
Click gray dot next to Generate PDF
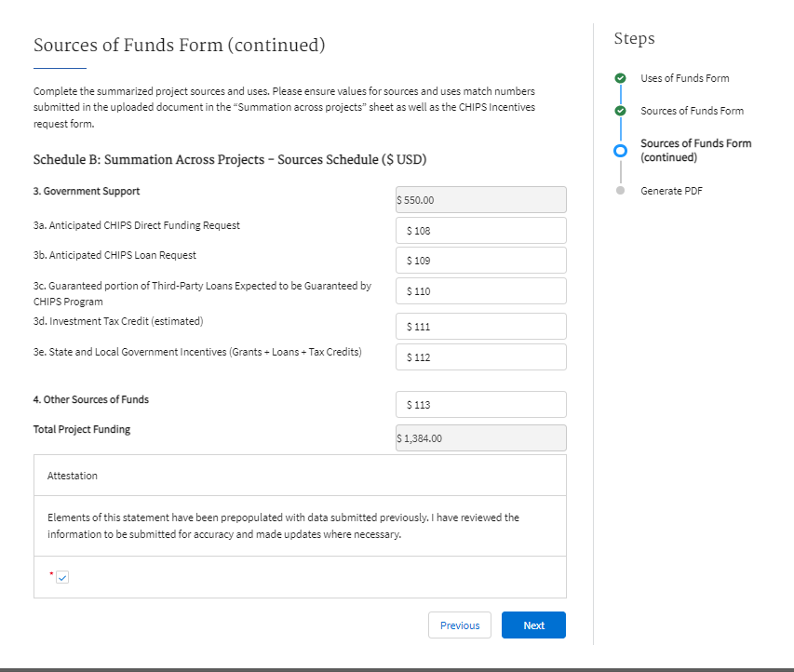(x=620, y=191)
